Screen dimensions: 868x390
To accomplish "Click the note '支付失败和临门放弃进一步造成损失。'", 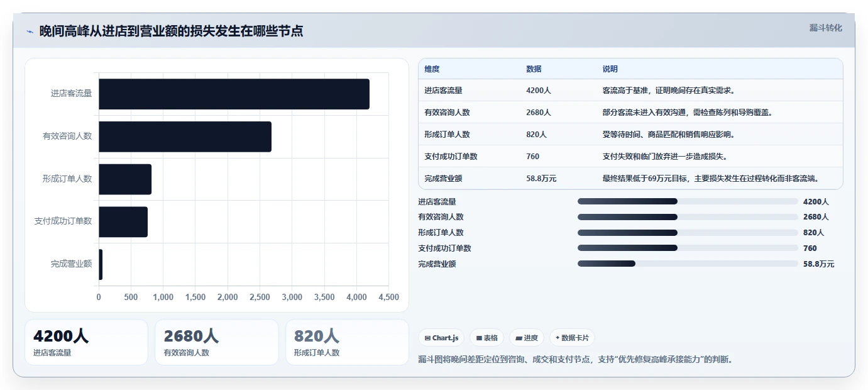I will (x=665, y=157).
